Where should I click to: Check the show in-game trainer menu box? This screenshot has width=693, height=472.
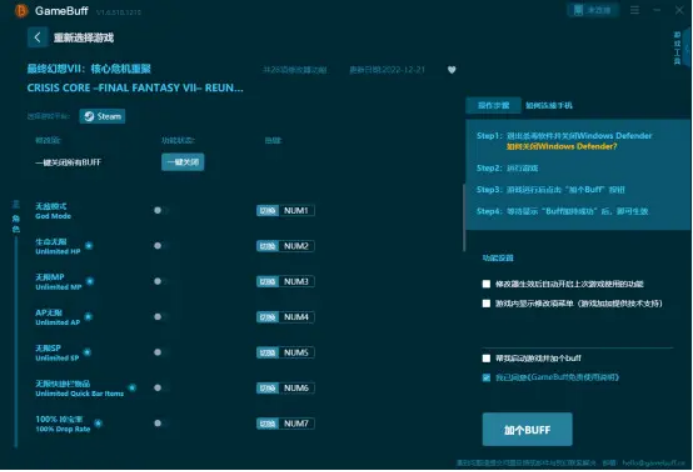tap(486, 303)
